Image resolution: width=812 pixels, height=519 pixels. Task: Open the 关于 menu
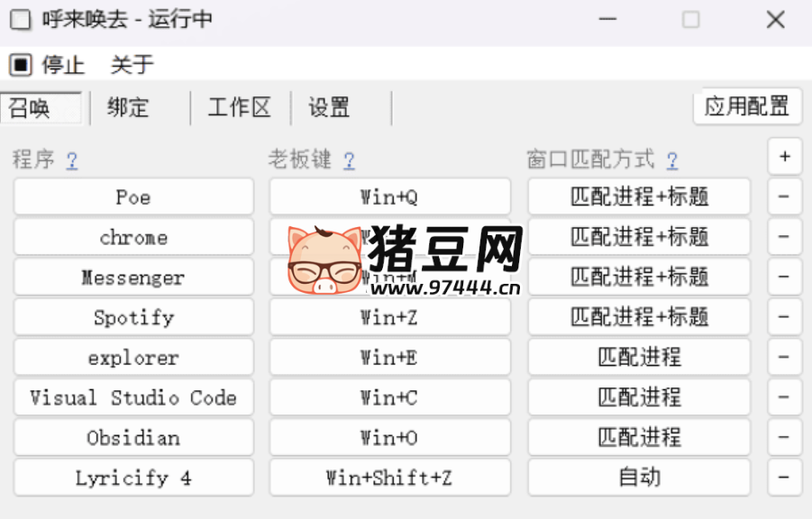point(132,65)
